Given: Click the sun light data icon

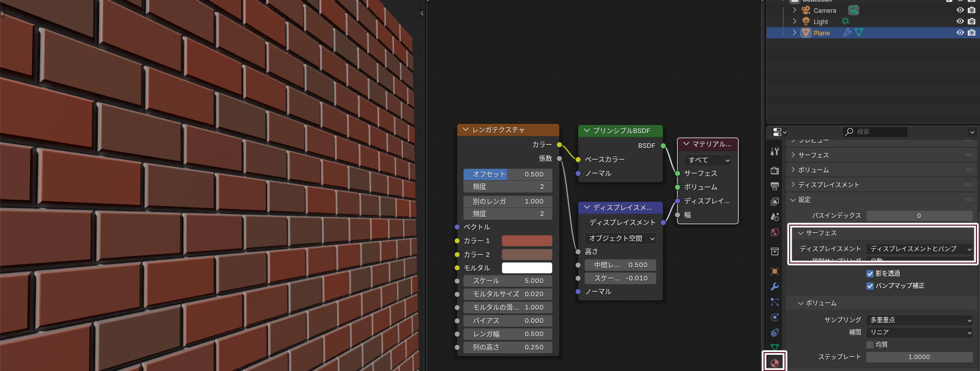Looking at the screenshot, I should coord(845,21).
